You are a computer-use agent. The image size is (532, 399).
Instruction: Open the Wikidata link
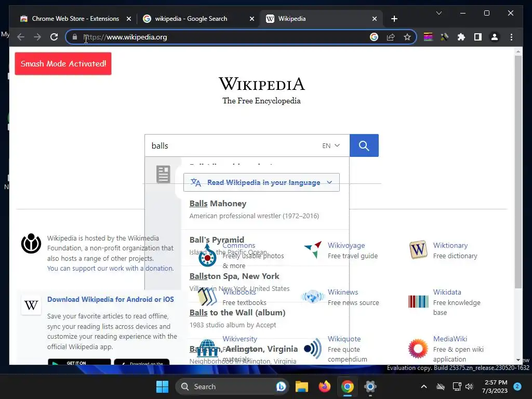447,292
